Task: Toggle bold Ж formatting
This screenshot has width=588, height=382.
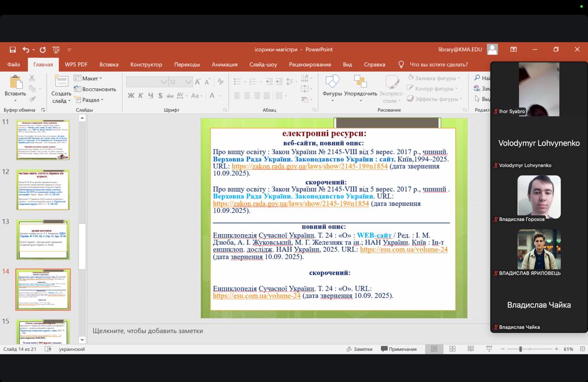Action: tap(131, 95)
